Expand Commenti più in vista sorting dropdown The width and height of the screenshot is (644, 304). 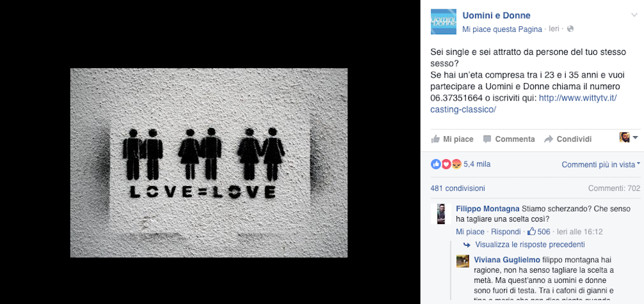pyautogui.click(x=601, y=165)
